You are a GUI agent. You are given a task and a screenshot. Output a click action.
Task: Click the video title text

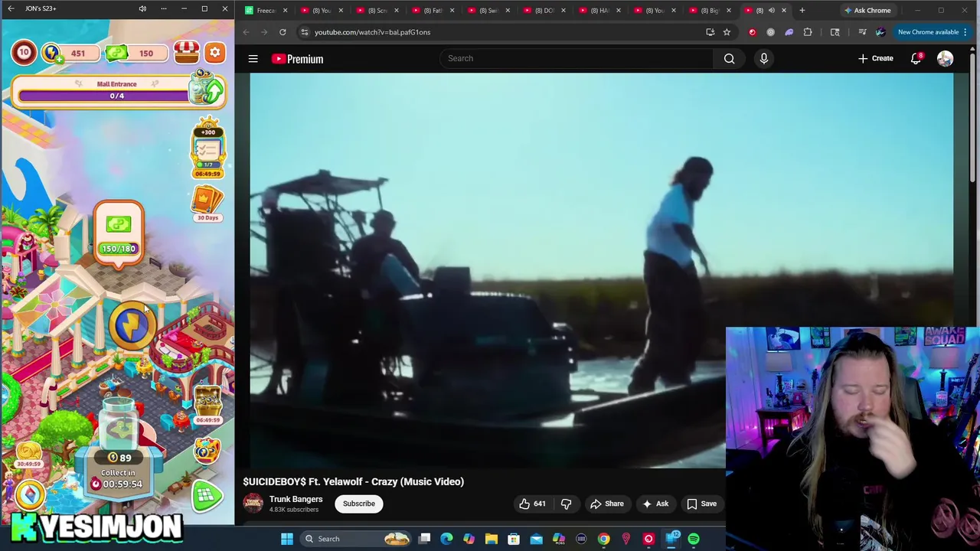(x=353, y=481)
